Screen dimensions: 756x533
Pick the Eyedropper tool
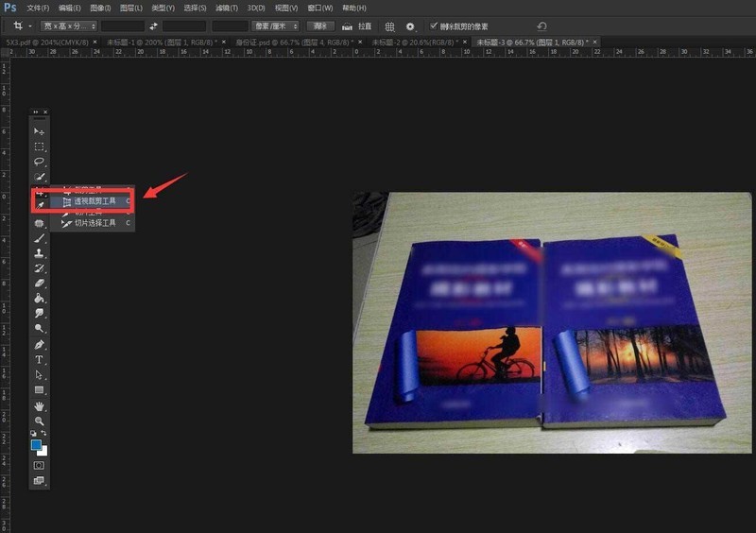[40, 206]
